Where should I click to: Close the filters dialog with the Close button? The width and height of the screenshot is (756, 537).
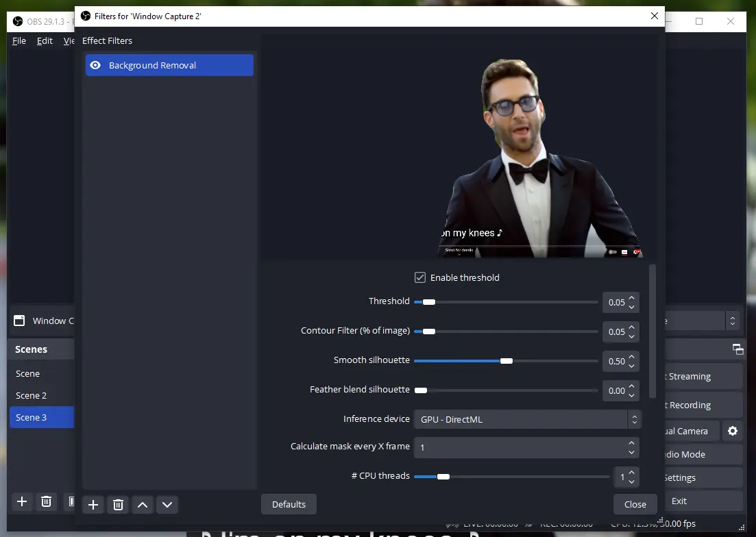[635, 503]
